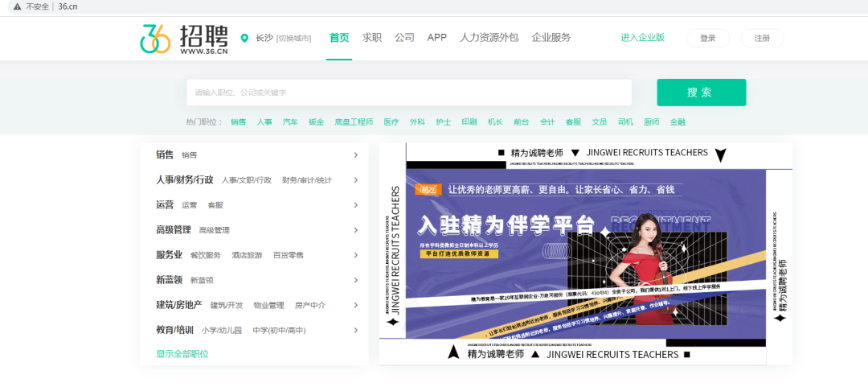Open the 求职 navigation tab
The width and height of the screenshot is (868, 383).
[372, 38]
